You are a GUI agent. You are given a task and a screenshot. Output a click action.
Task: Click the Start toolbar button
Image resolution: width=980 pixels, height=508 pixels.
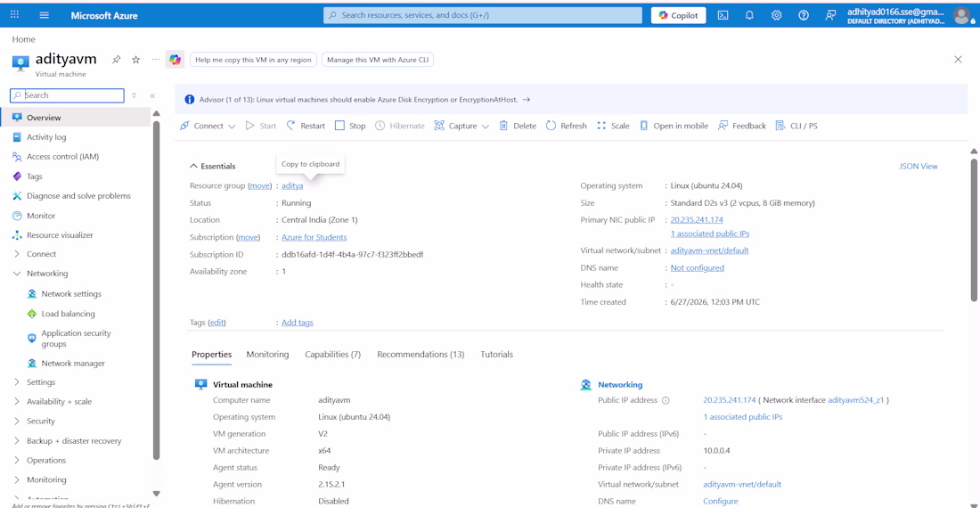pos(261,126)
